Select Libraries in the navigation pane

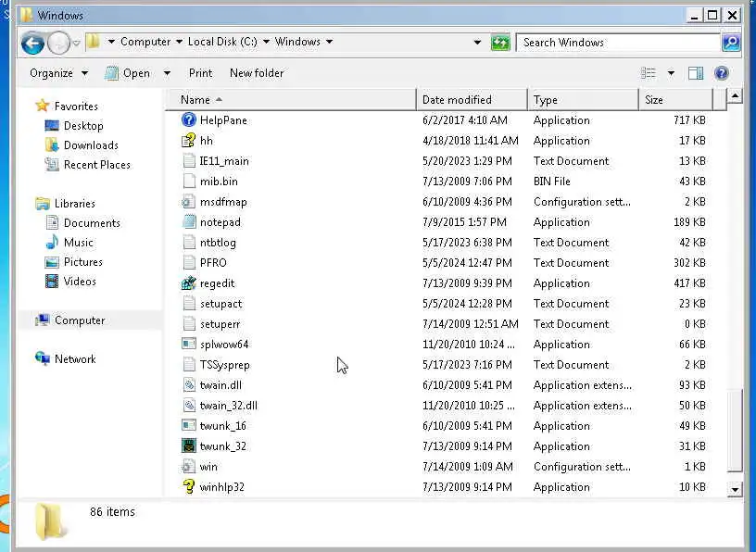pos(75,204)
